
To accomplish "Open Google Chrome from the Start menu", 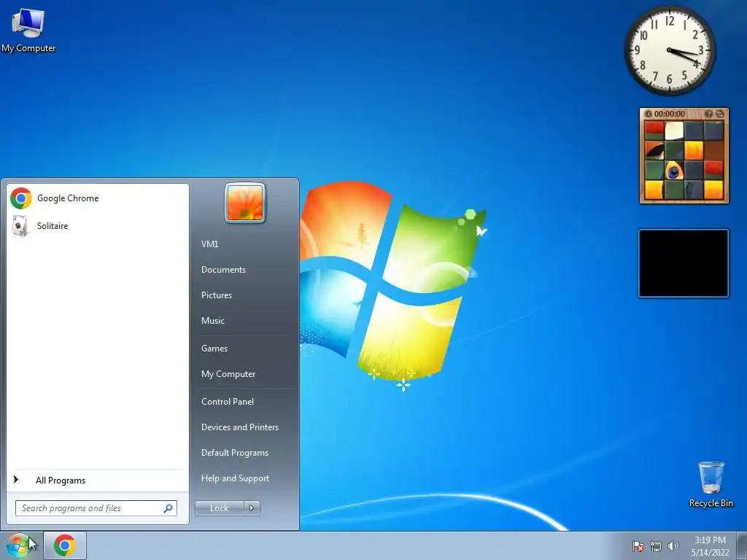I will 98,198.
